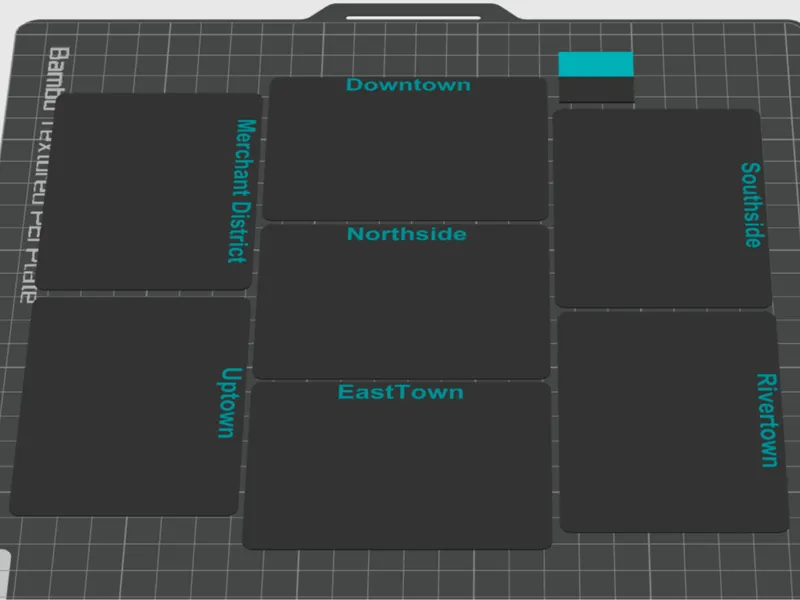Click the Northside text label

click(407, 234)
